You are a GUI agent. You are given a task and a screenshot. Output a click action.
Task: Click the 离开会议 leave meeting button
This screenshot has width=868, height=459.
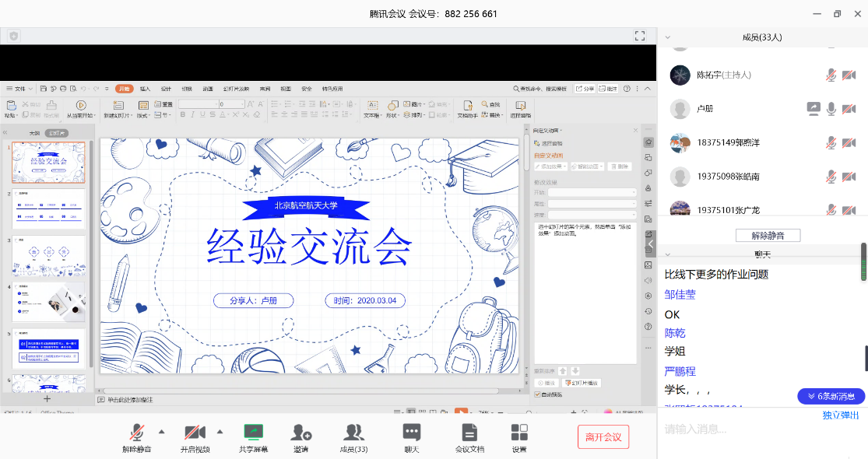click(603, 436)
